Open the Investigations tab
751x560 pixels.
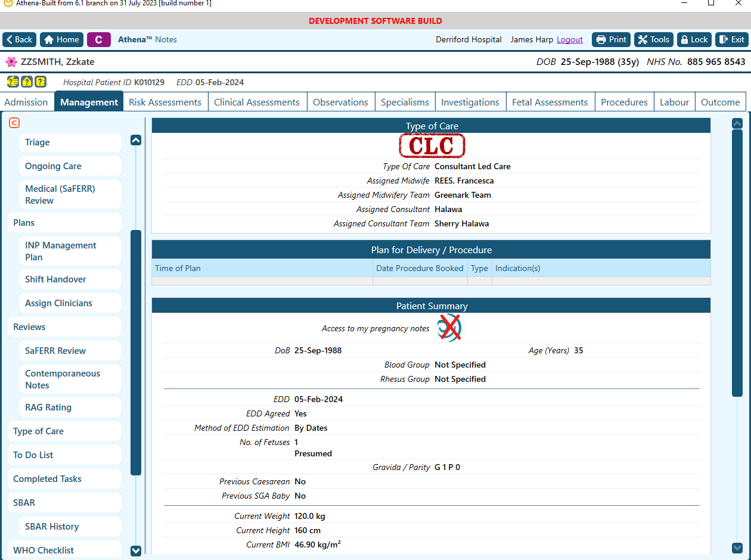470,102
